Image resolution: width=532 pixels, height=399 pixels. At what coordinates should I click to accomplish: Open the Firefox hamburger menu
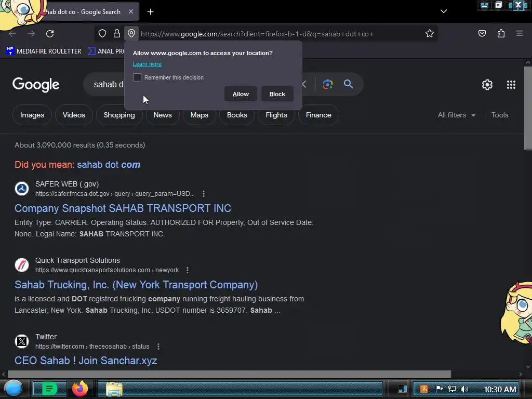coord(520,33)
